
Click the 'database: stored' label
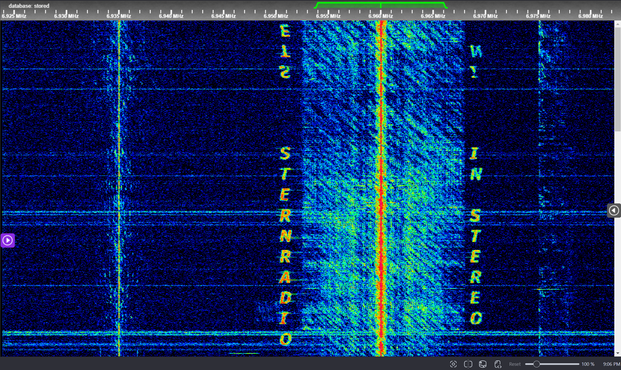(29, 6)
